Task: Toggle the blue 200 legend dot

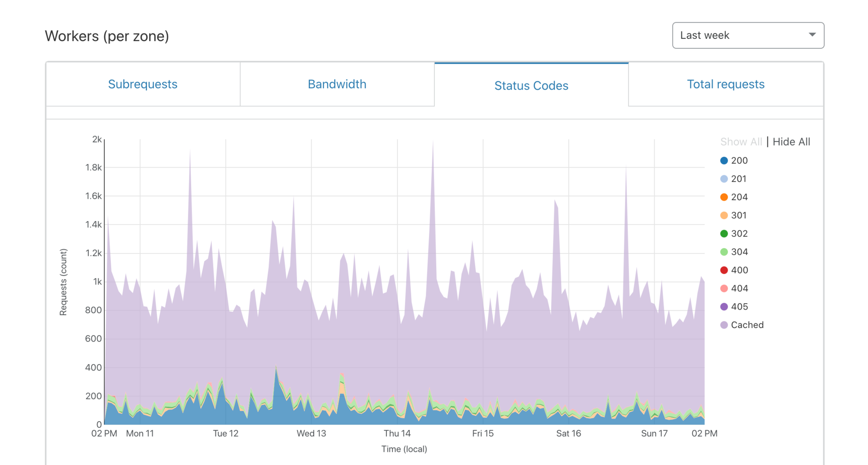Action: (724, 160)
